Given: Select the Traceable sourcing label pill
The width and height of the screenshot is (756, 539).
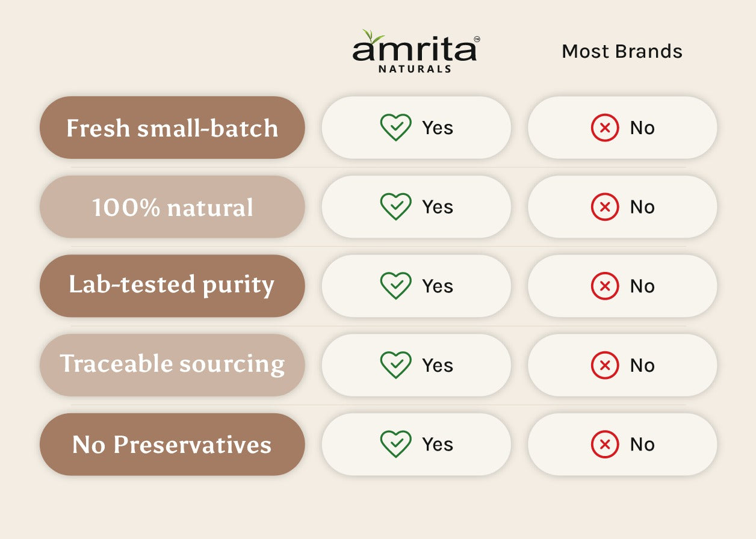Looking at the screenshot, I should coord(172,365).
